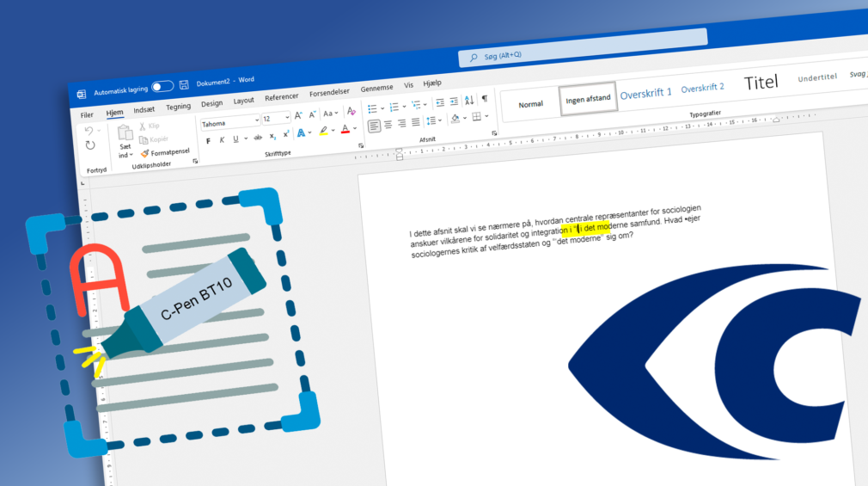The image size is (868, 486).
Task: Click the multilevel list icon
Action: pos(416,105)
